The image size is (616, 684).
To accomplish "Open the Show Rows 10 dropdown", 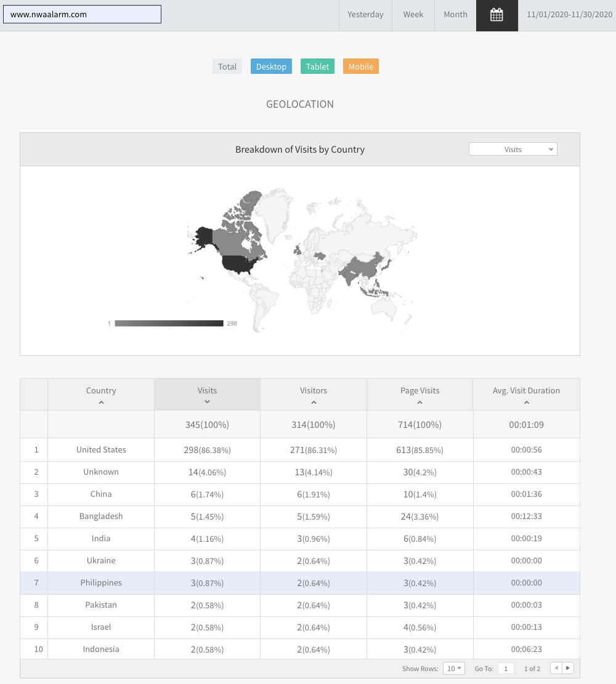I will point(453,668).
